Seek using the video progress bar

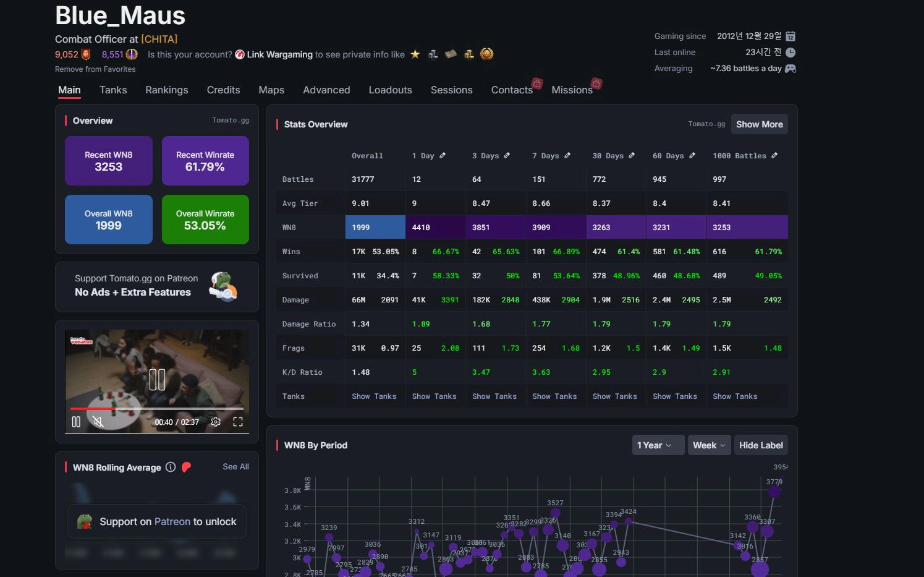[157, 409]
